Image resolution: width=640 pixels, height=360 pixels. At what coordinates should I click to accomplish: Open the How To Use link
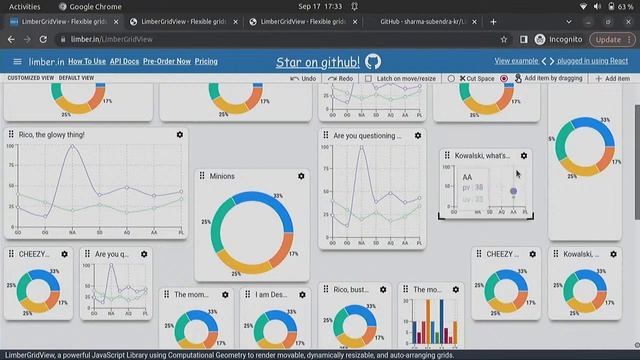point(87,61)
